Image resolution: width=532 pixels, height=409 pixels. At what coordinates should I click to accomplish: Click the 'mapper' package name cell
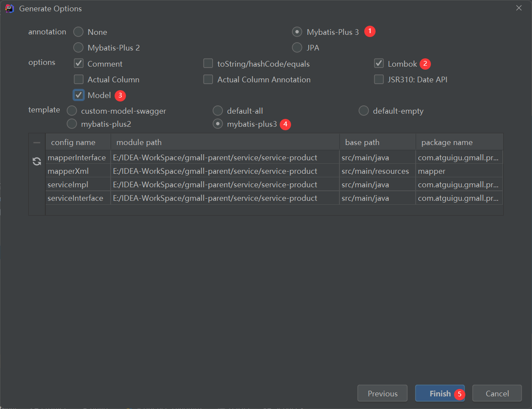(460, 171)
